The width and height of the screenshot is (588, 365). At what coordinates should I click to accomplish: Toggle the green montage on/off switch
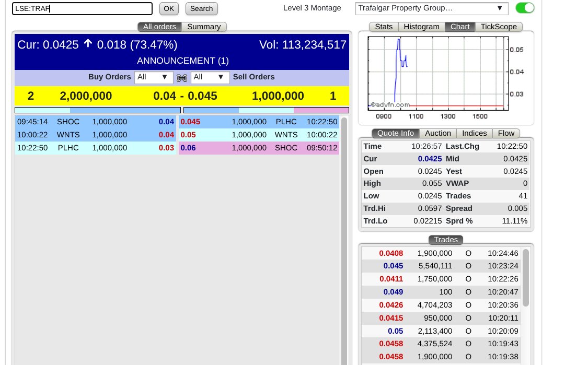(525, 8)
